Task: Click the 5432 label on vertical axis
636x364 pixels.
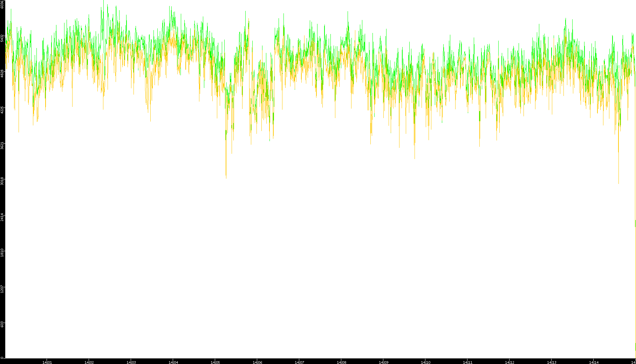Action: [2, 38]
